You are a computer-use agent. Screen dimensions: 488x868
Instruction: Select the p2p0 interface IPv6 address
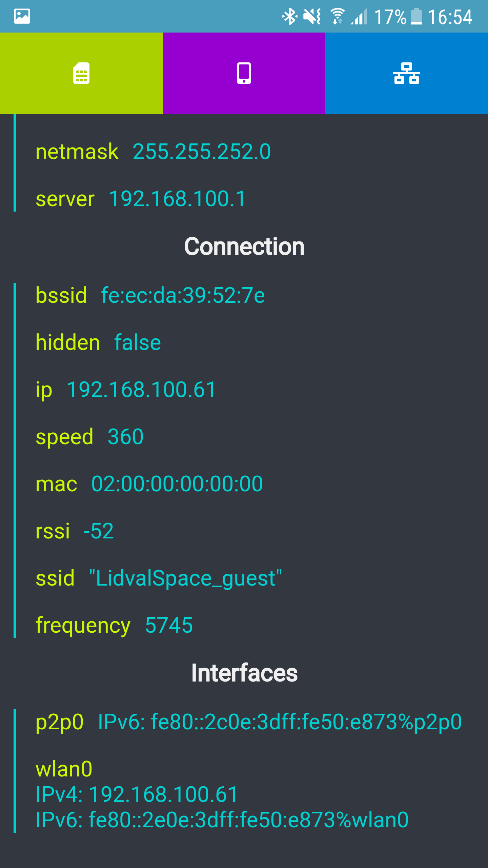280,722
